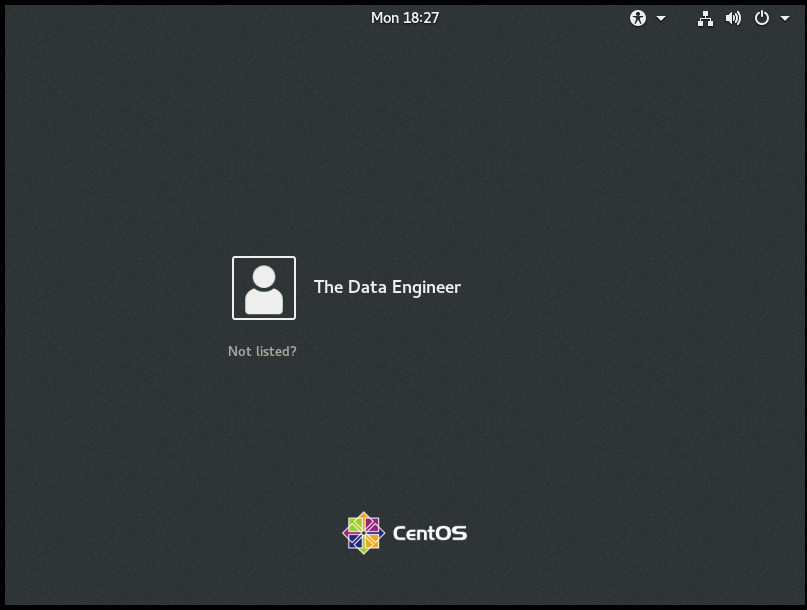Click the system status area network icon
This screenshot has height=610, width=807.
[707, 17]
